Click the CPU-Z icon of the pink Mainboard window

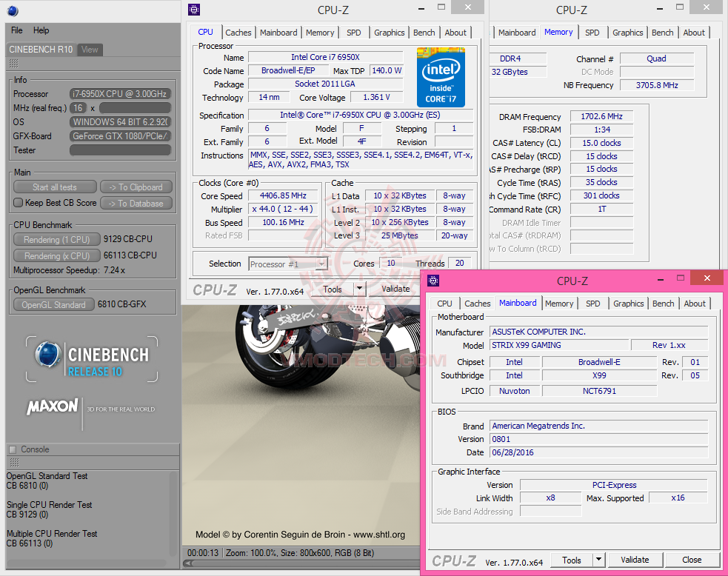point(433,281)
